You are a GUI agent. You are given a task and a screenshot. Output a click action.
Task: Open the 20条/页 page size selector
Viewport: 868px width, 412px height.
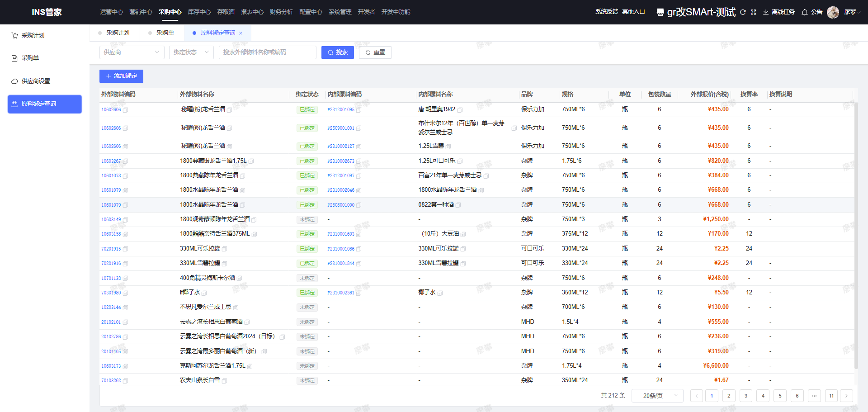point(657,396)
